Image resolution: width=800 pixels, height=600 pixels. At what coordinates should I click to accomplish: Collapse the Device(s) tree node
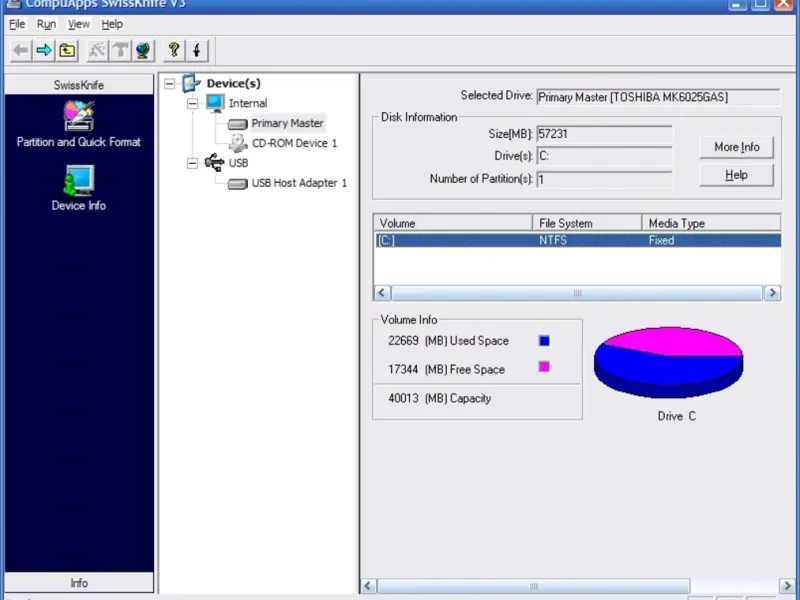[170, 84]
